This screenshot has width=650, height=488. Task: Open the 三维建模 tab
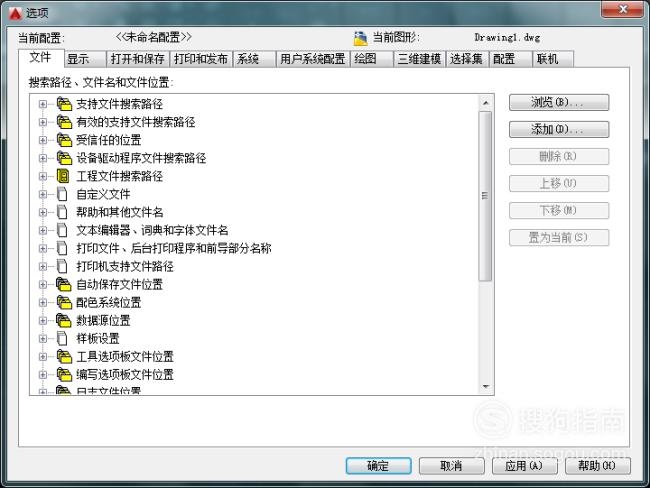(x=420, y=59)
